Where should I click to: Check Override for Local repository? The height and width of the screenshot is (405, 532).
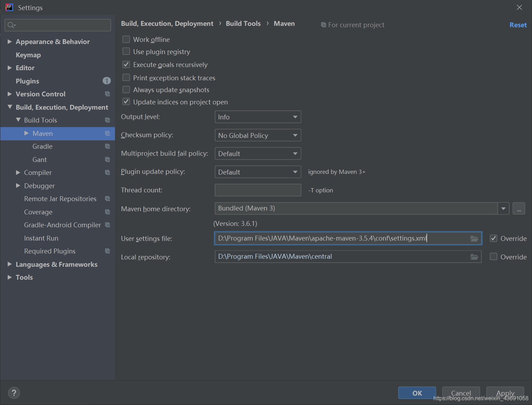(494, 257)
